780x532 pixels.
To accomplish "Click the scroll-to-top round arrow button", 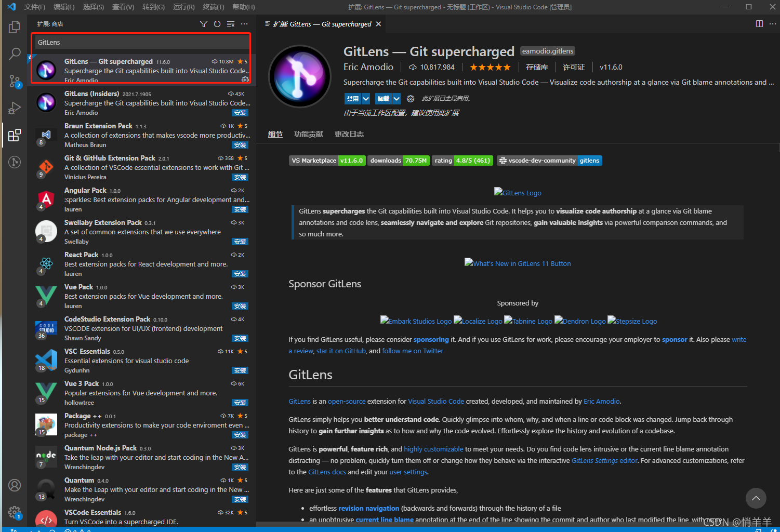I will point(756,498).
